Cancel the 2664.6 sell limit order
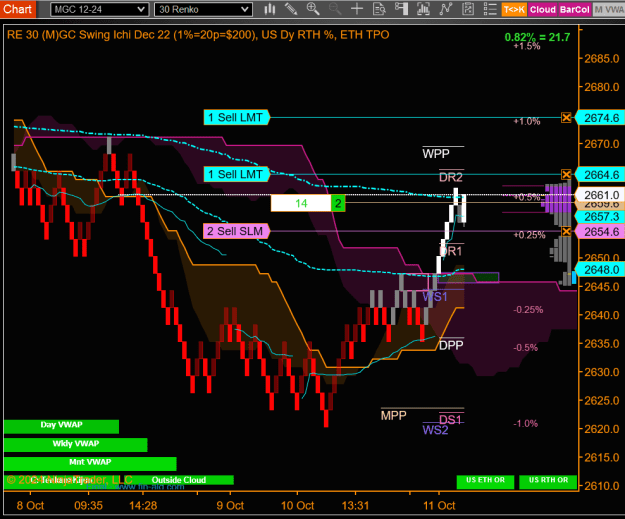The height and width of the screenshot is (519, 625). click(x=566, y=174)
